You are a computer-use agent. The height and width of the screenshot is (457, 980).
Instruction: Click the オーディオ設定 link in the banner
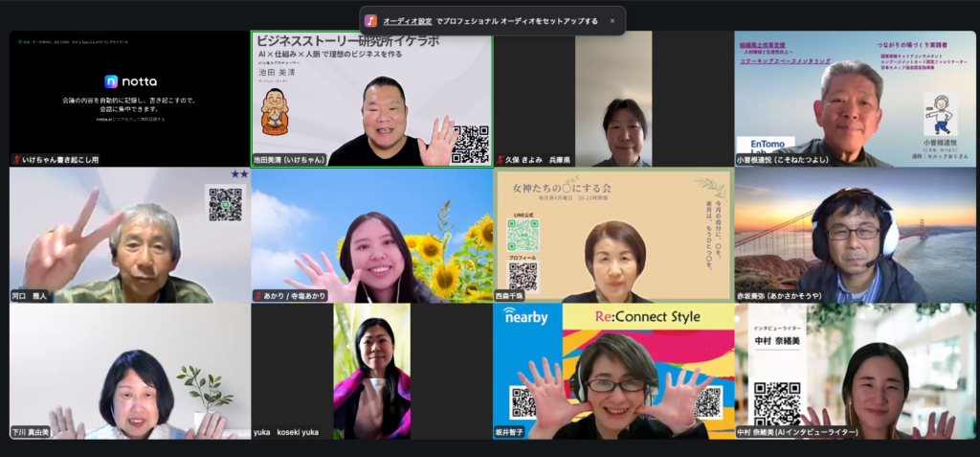408,20
